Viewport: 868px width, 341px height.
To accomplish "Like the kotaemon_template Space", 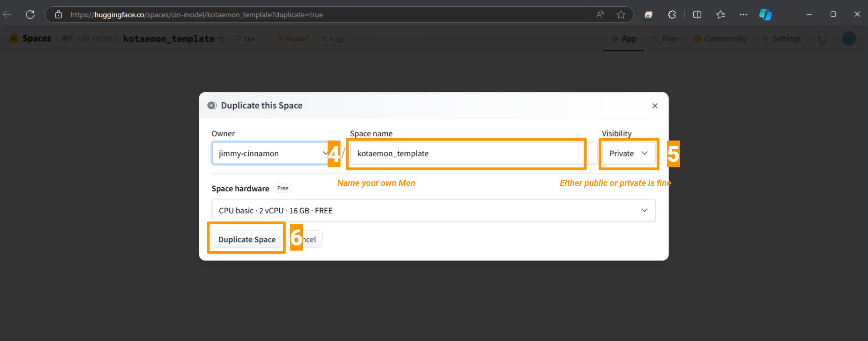I will tap(244, 39).
